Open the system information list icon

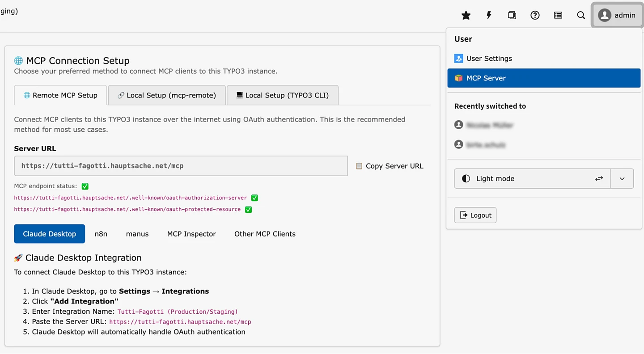coord(558,15)
